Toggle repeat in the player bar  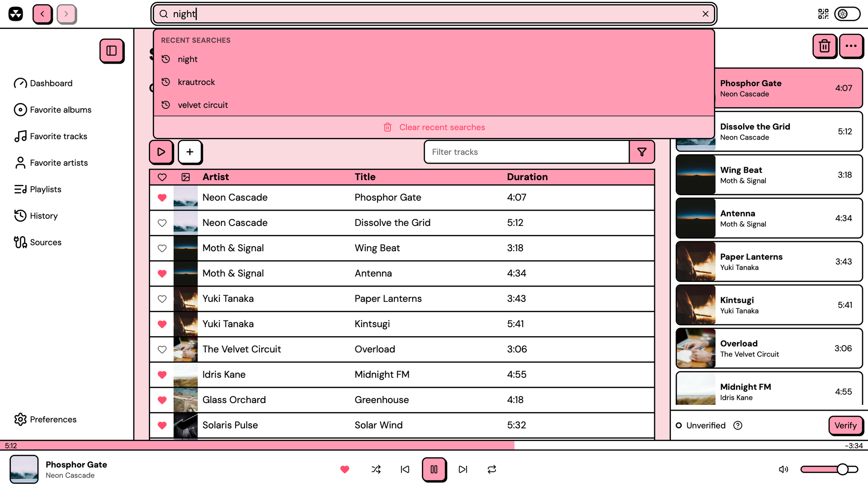click(x=492, y=469)
